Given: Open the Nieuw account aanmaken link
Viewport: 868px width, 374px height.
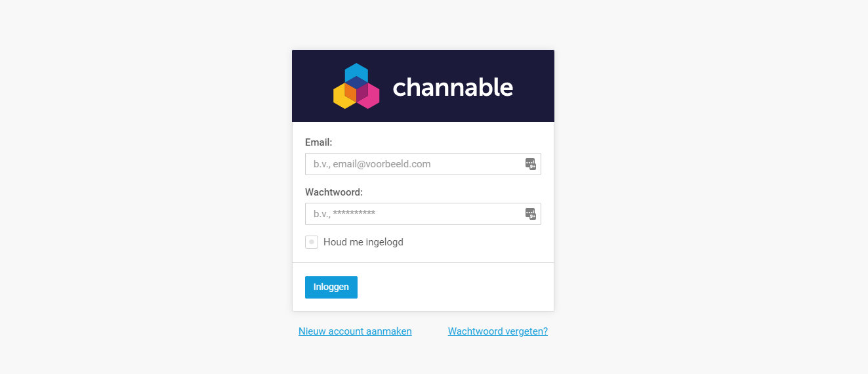Looking at the screenshot, I should 355,331.
